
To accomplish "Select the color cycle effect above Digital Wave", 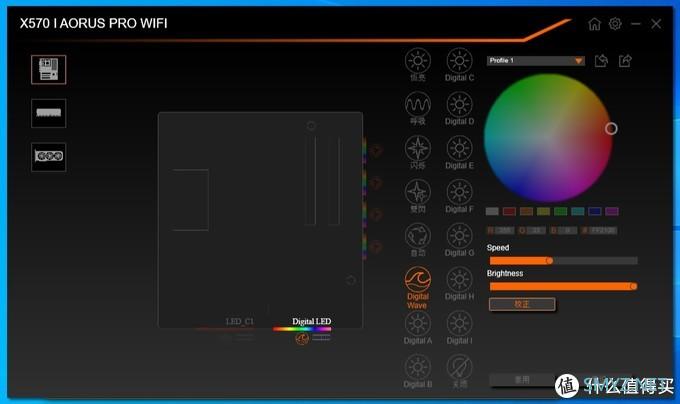I will tap(418, 236).
